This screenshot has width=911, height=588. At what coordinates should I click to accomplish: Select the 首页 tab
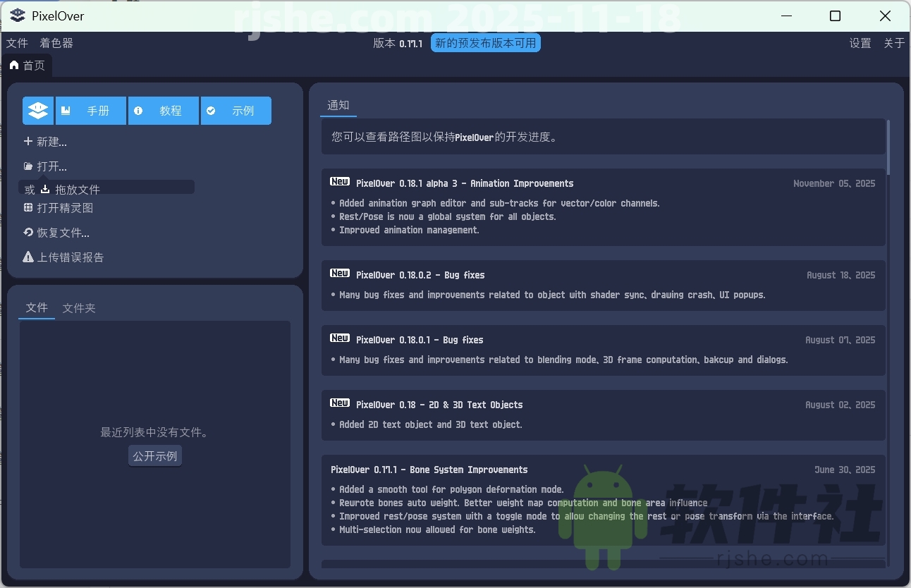pos(27,65)
